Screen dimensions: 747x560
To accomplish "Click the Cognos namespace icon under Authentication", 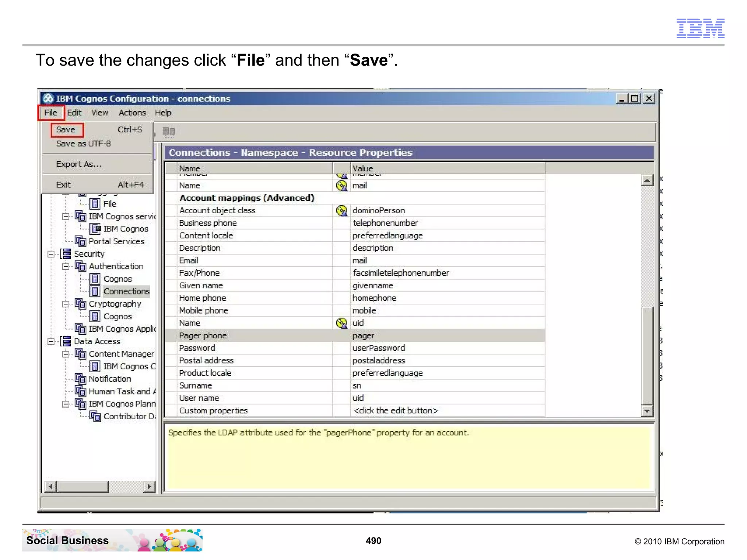I will pyautogui.click(x=95, y=279).
